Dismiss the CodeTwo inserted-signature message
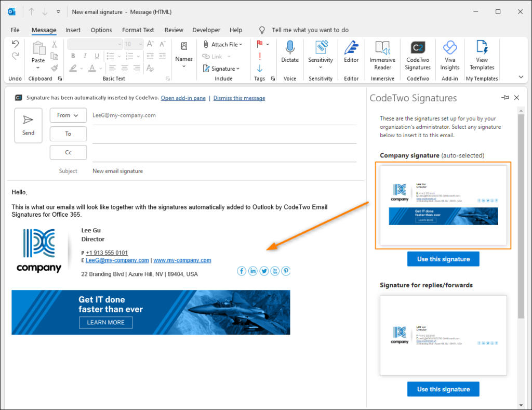Screen dimensions: 532x410 pos(239,98)
